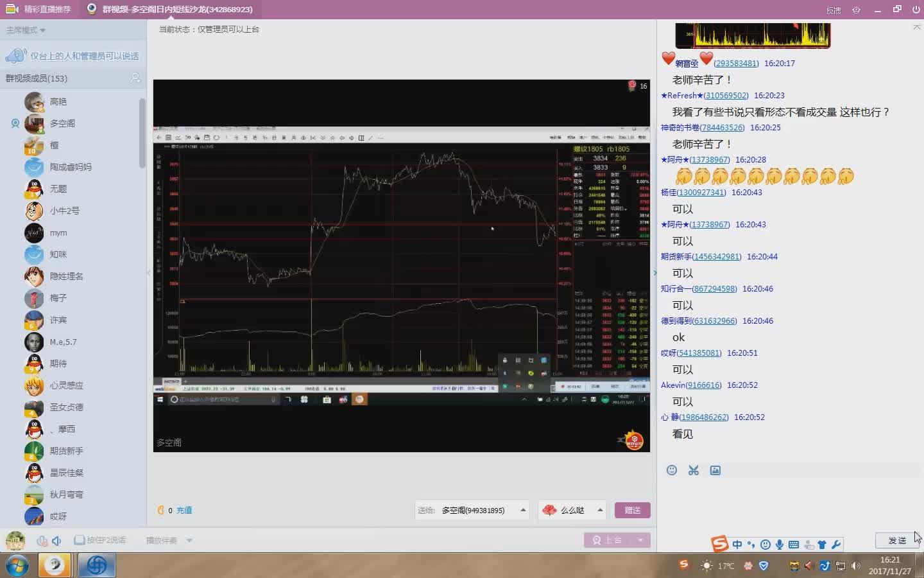Click Sogou input voice microphone icon
924x578 pixels.
point(780,545)
